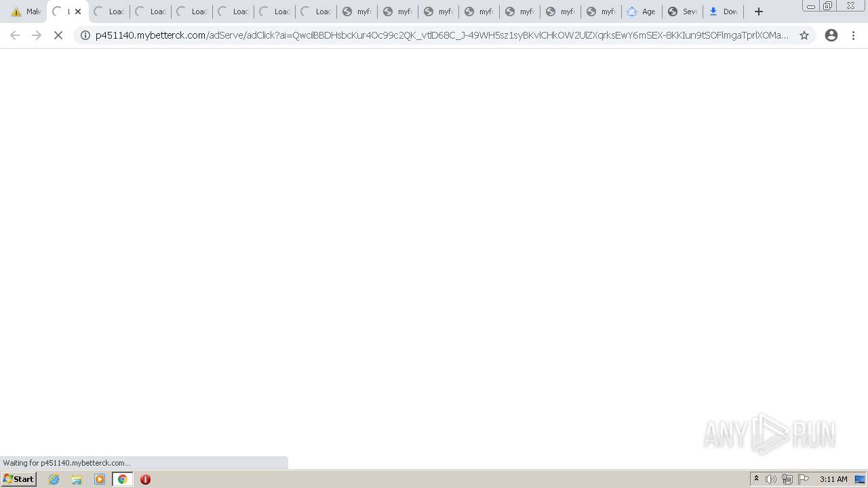
Task: Click the p451140.mybetterck.com URL field
Action: (442, 35)
